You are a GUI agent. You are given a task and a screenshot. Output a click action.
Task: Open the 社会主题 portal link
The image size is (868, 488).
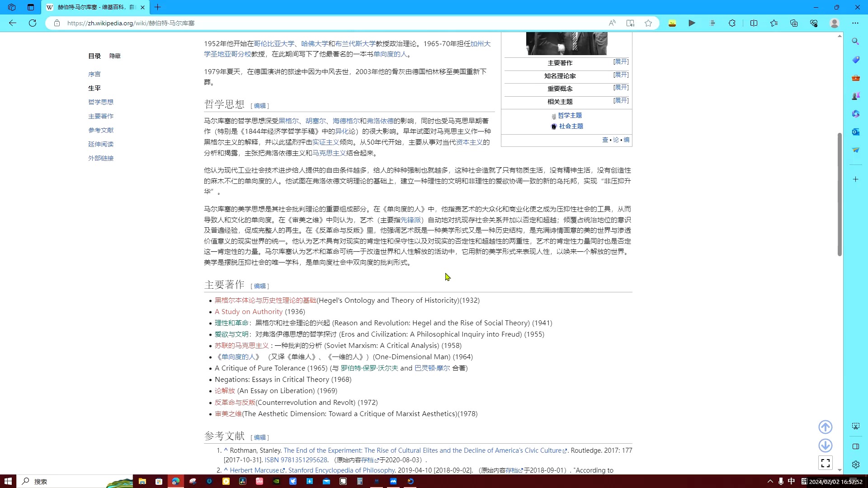pos(571,127)
